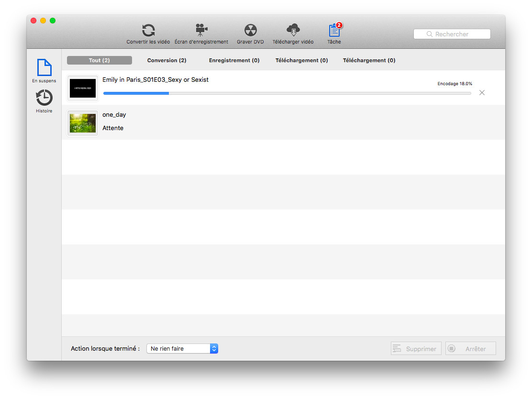
Task: Maximize the window with the green button
Action: click(x=53, y=21)
